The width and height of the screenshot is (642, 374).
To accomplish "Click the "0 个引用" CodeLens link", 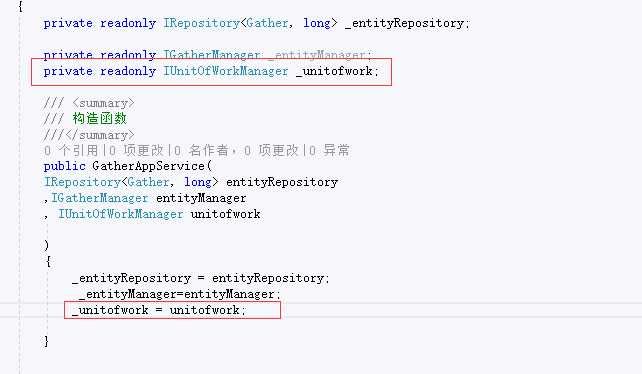I will point(71,150).
